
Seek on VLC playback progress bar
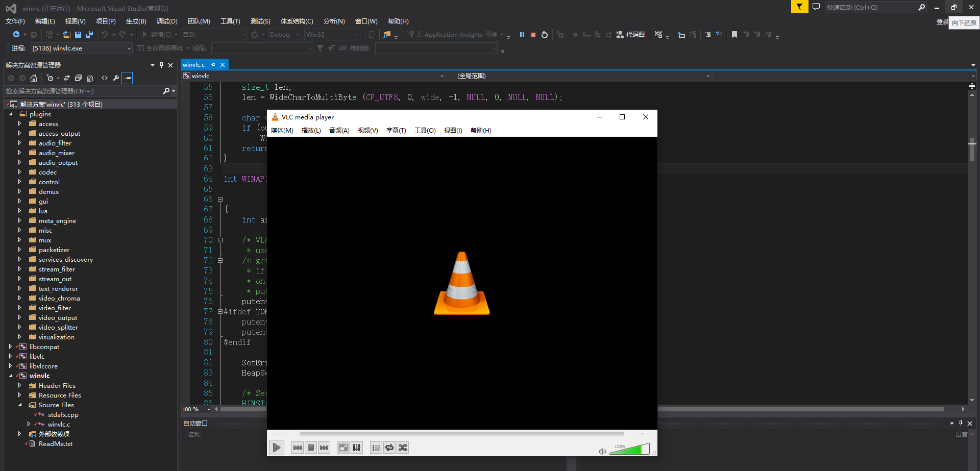click(462, 434)
